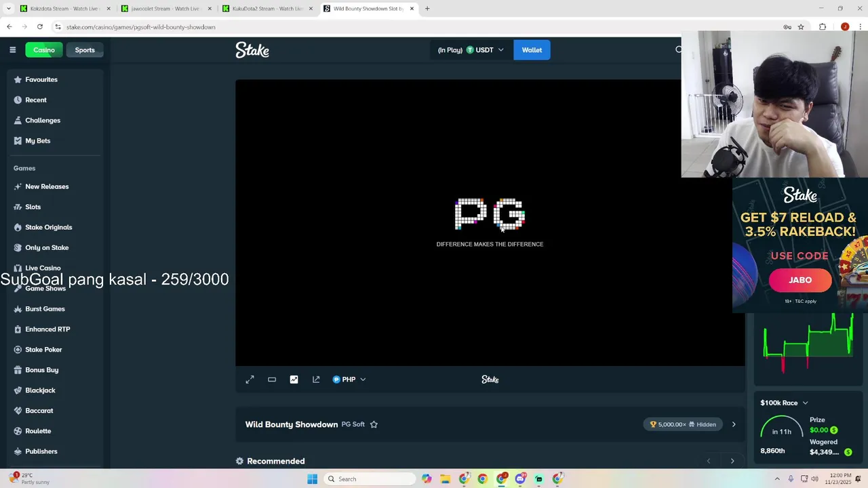The image size is (868, 488).
Task: Open live stats chart icon
Action: tap(294, 380)
